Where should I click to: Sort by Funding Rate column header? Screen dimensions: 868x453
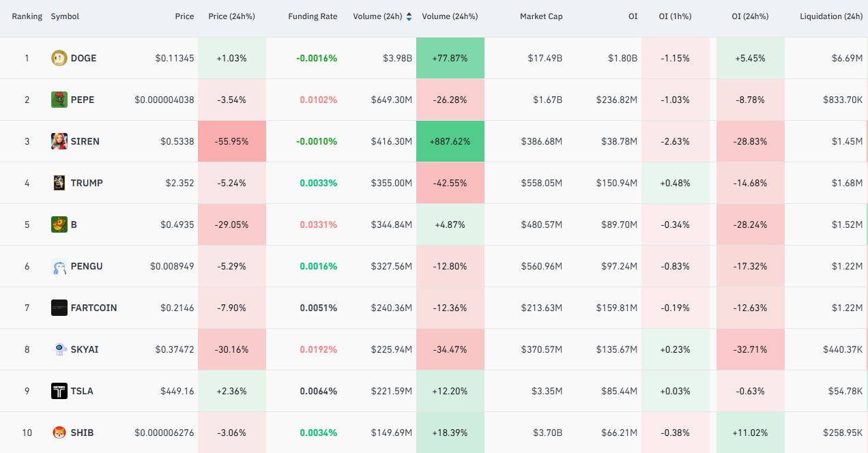tap(313, 16)
